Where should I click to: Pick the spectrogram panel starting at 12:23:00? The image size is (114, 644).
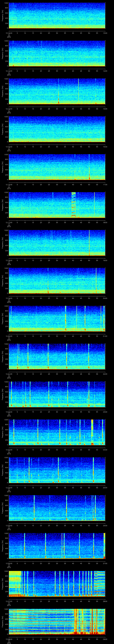(57, 432)
